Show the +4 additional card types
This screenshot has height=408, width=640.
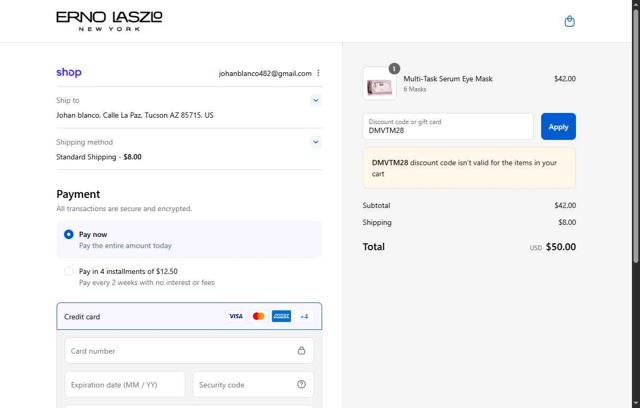pos(304,316)
